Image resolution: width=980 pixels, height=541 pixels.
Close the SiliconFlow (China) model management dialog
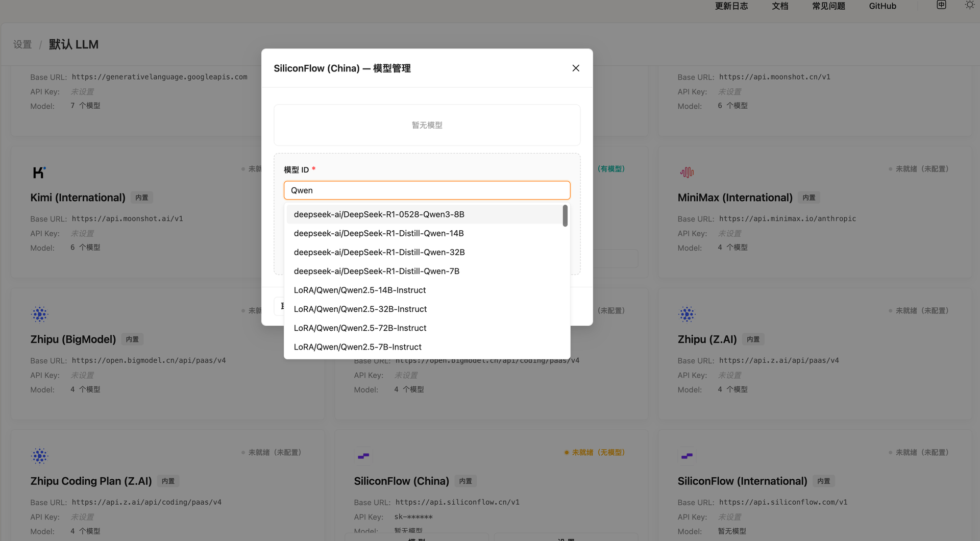coord(576,68)
